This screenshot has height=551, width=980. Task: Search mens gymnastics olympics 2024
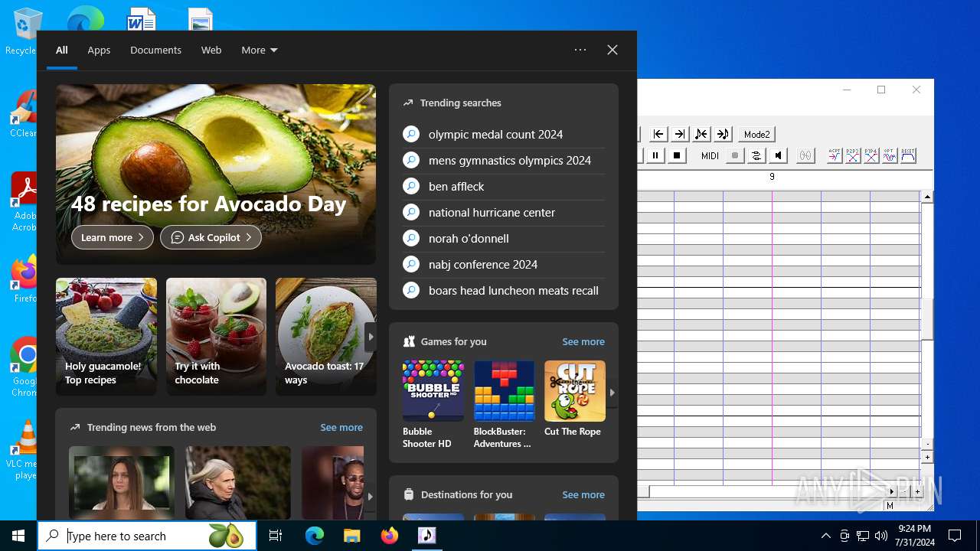coord(504,160)
